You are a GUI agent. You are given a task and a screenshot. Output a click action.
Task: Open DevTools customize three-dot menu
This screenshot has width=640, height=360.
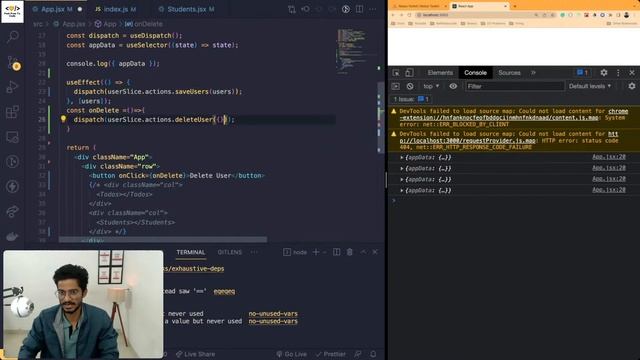[618, 73]
